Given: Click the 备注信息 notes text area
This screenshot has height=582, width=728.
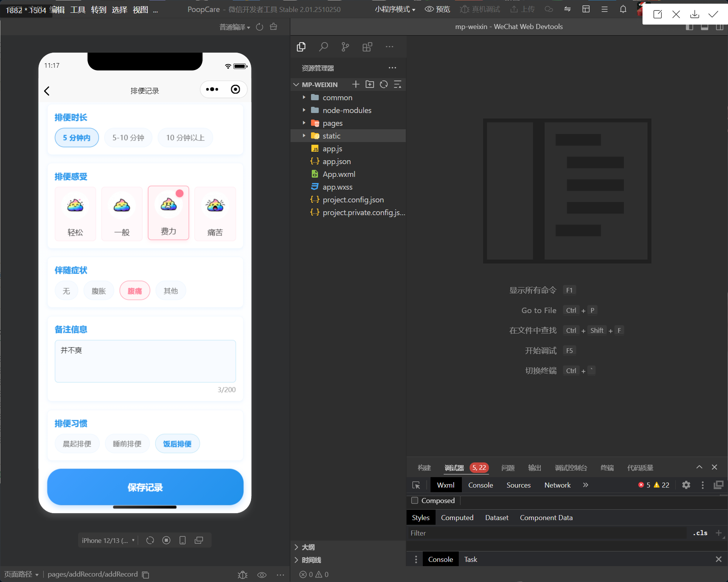Looking at the screenshot, I should (x=145, y=361).
